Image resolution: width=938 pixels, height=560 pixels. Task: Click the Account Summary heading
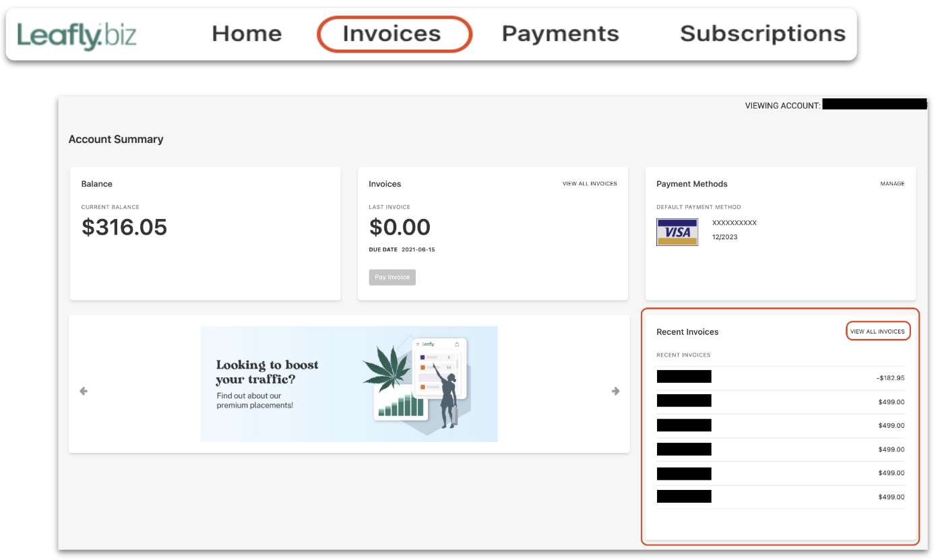click(x=116, y=139)
